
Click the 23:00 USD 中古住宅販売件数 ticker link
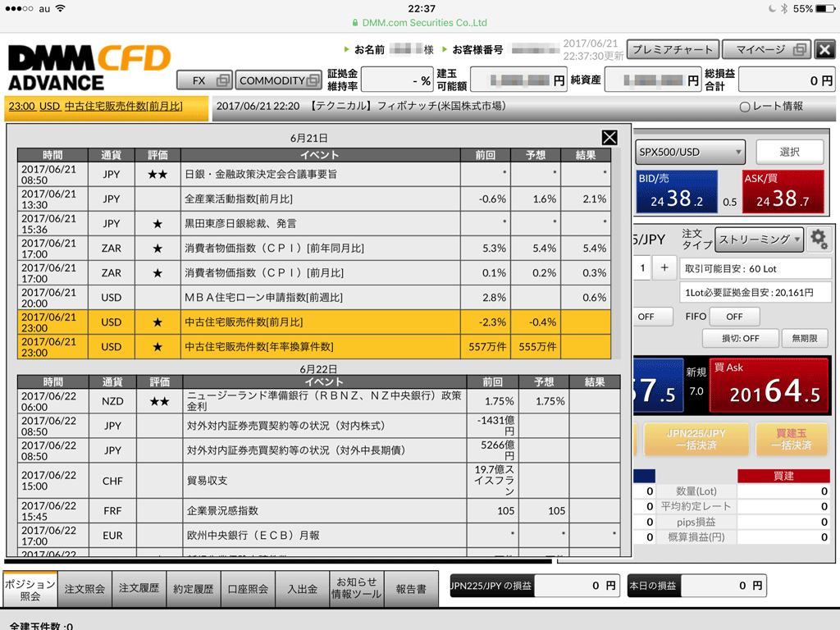(x=96, y=106)
